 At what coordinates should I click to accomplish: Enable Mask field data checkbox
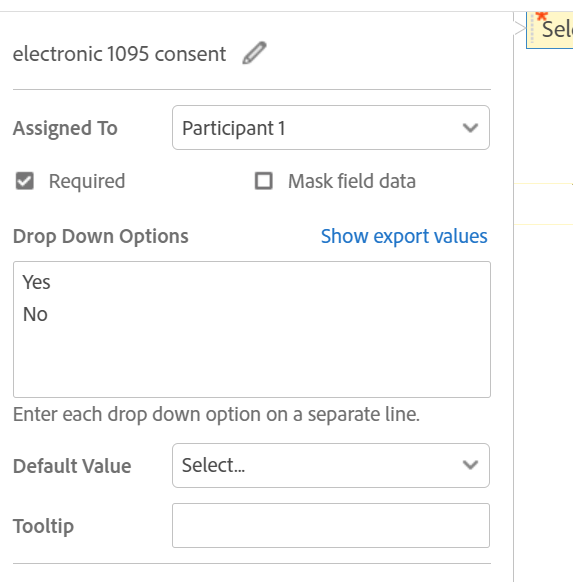point(263,181)
